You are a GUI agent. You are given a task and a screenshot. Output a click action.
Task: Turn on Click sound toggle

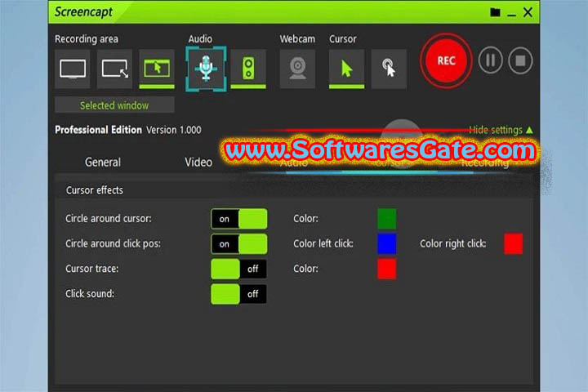[238, 294]
